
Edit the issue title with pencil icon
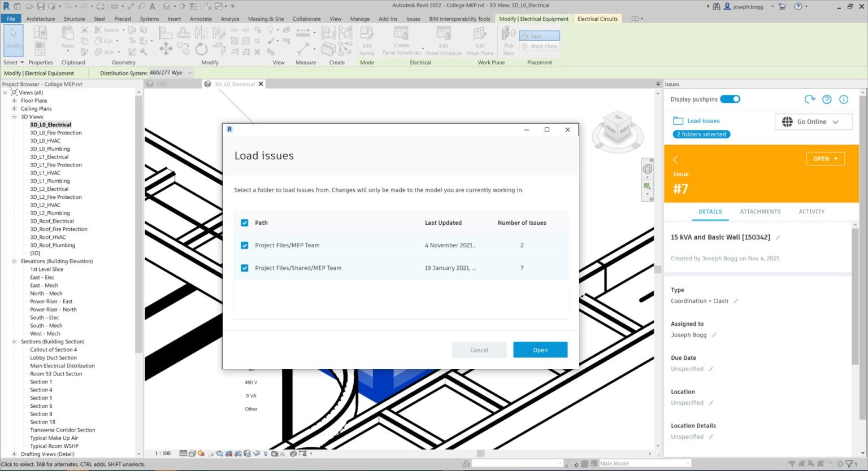pyautogui.click(x=778, y=237)
